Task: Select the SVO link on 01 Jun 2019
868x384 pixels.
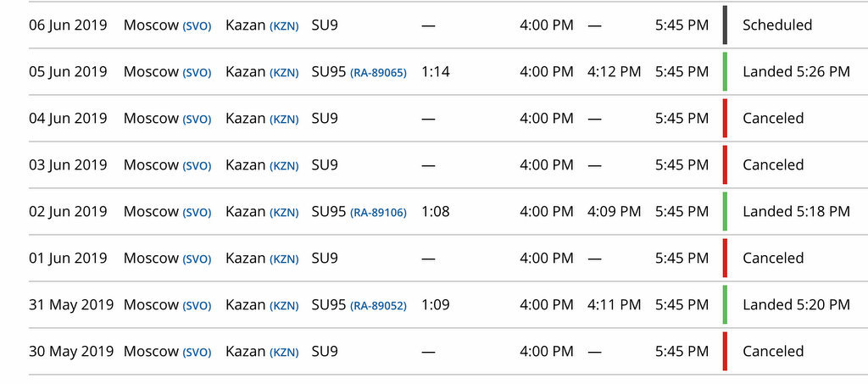Action: click(x=197, y=259)
